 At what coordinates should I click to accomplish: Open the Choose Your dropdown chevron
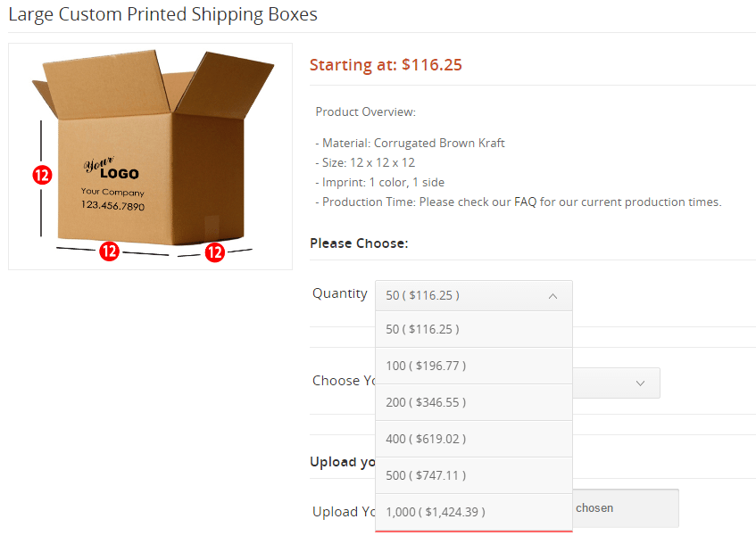point(640,383)
